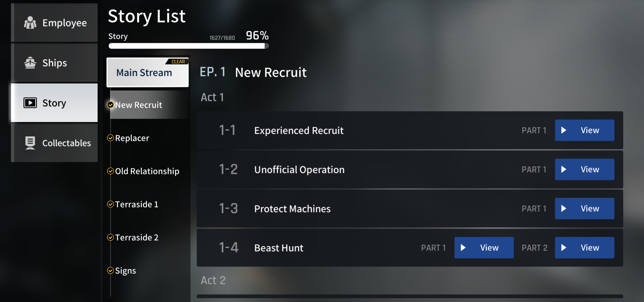The image size is (644, 302).
Task: Click play icon for Protect Machines Part 1
Action: [564, 208]
